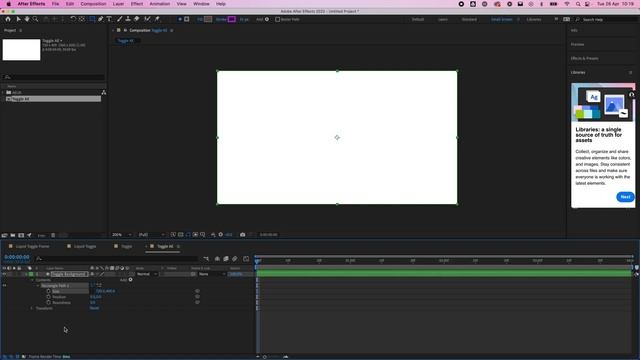The height and width of the screenshot is (360, 640).
Task: Click the composition thumbnail in Project panel
Action: click(21, 49)
